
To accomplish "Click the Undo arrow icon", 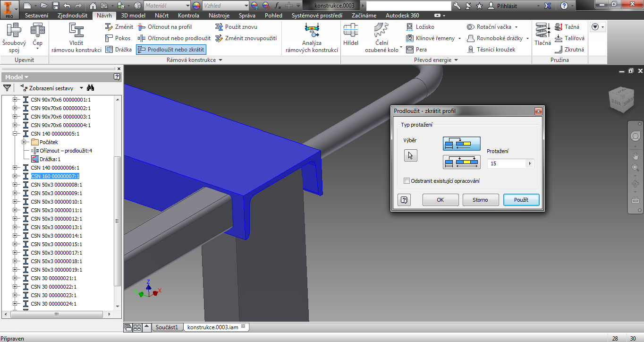I will coord(67,6).
